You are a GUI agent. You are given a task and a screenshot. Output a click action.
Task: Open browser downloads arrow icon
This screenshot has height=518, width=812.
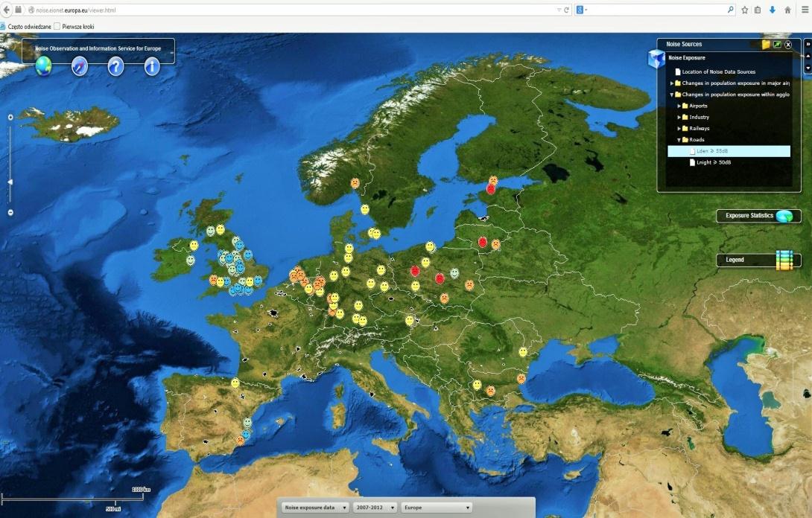click(772, 10)
